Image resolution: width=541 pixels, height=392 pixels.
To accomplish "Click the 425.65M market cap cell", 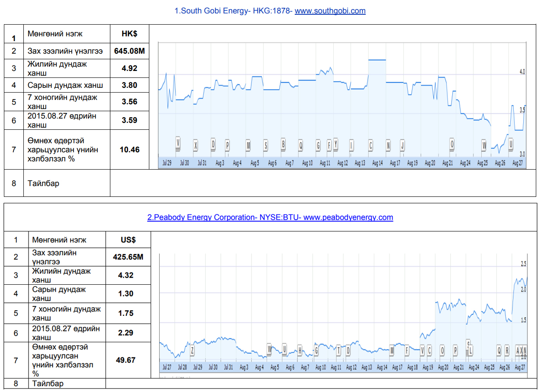I will [128, 257].
